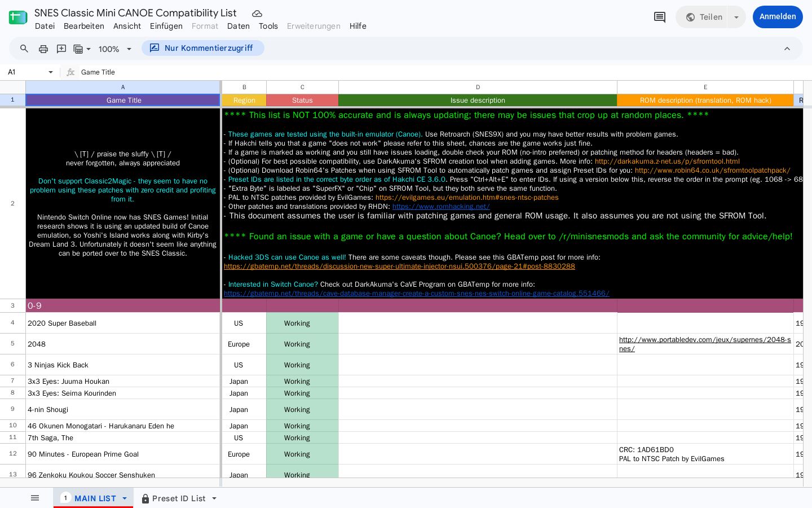Image resolution: width=812 pixels, height=508 pixels.
Task: Open the MAIN LIST tab menu arrow
Action: (x=125, y=498)
